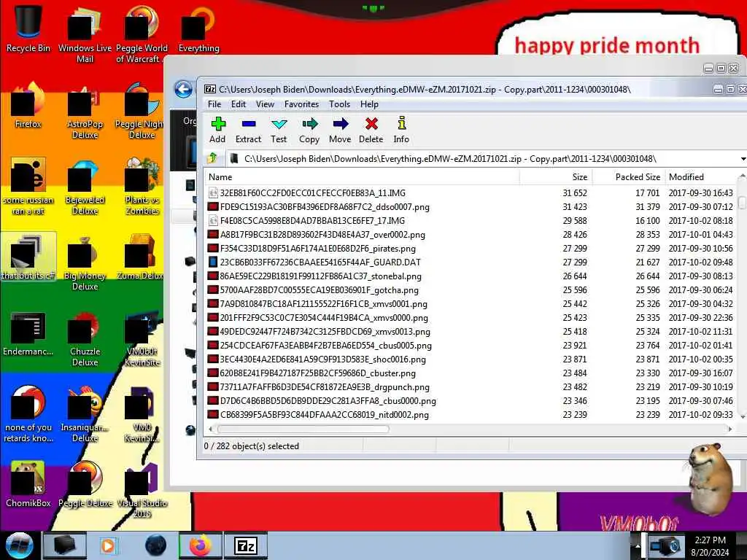Image resolution: width=747 pixels, height=560 pixels.
Task: Click the blue back arrow in the Explorer window
Action: coord(183,89)
